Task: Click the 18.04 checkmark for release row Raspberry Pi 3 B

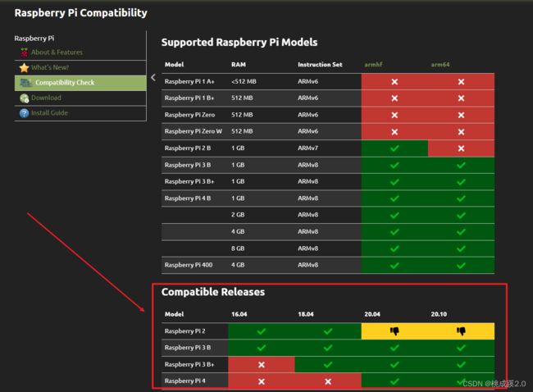Action: coord(328,348)
